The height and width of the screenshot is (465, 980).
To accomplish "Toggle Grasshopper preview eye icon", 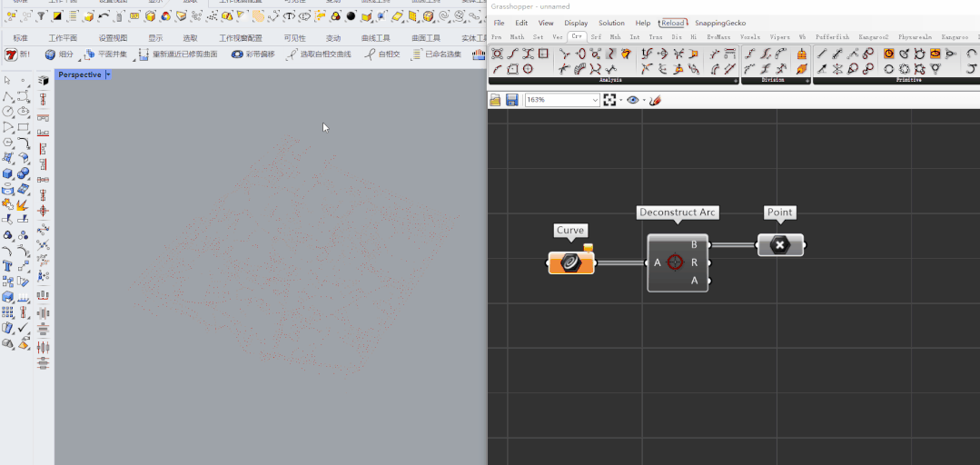I will pyautogui.click(x=633, y=100).
